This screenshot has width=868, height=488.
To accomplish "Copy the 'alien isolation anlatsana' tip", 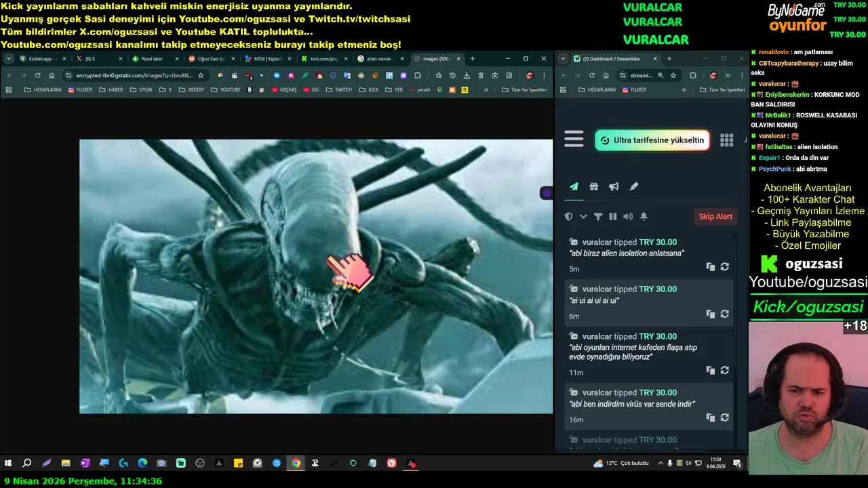I will pos(710,267).
